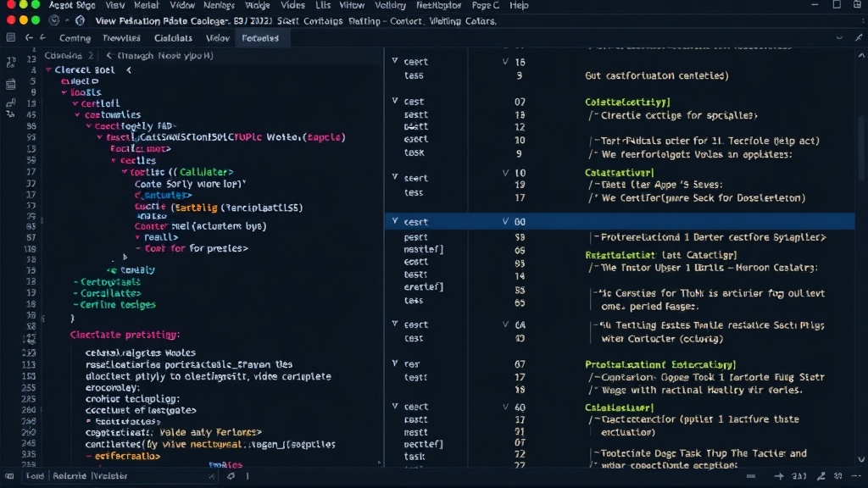868x488 pixels.
Task: Open the dropdown chevron next to value 16
Action: pyautogui.click(x=505, y=61)
